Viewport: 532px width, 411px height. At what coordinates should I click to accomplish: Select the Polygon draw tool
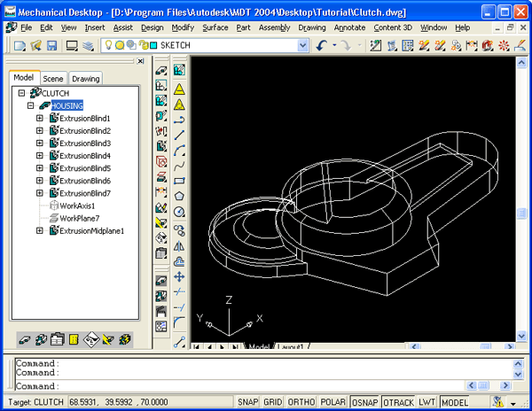pos(179,195)
